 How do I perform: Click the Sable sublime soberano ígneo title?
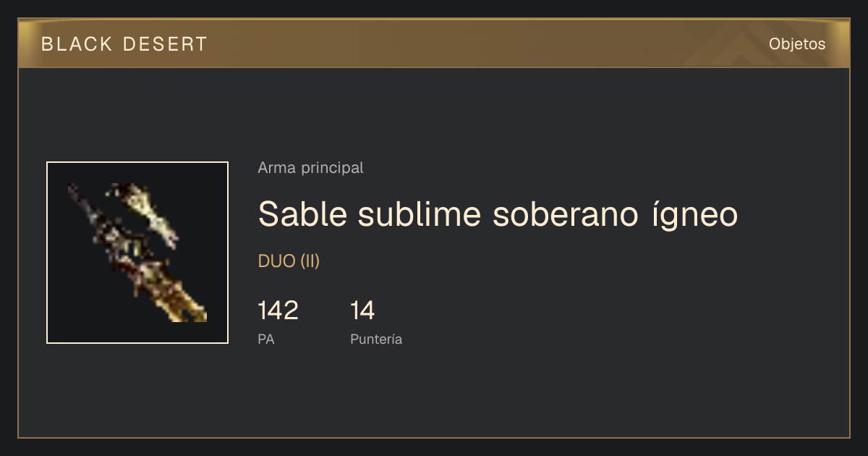(x=498, y=214)
